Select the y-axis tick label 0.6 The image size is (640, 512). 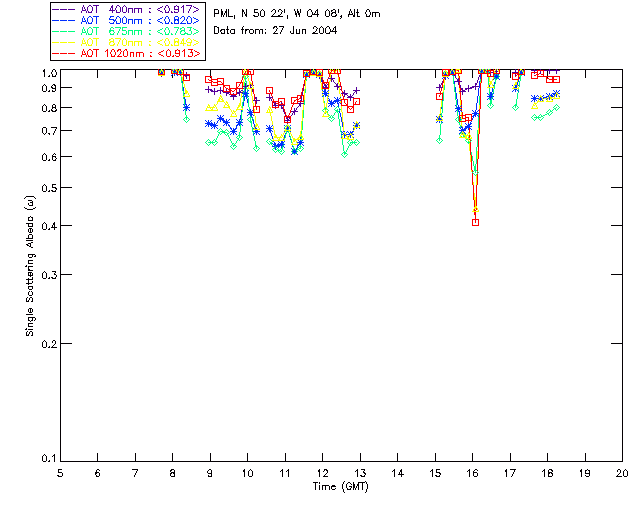tap(49, 158)
